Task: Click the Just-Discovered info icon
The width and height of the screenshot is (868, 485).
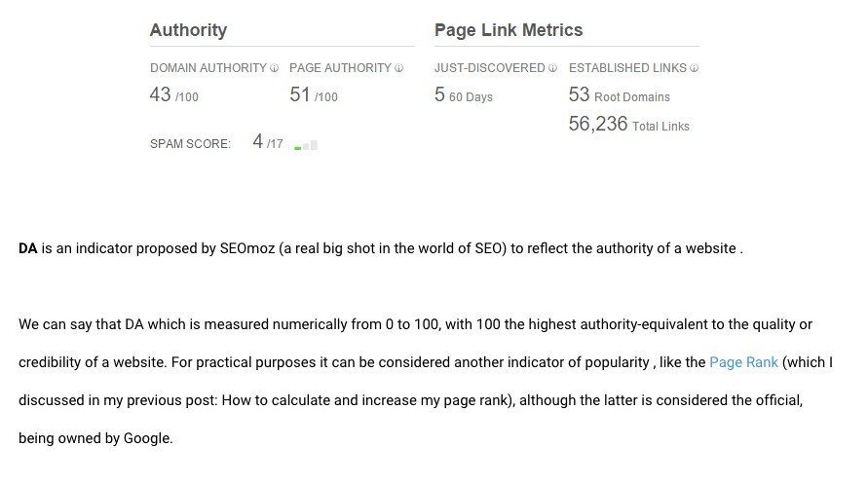Action: tap(552, 68)
